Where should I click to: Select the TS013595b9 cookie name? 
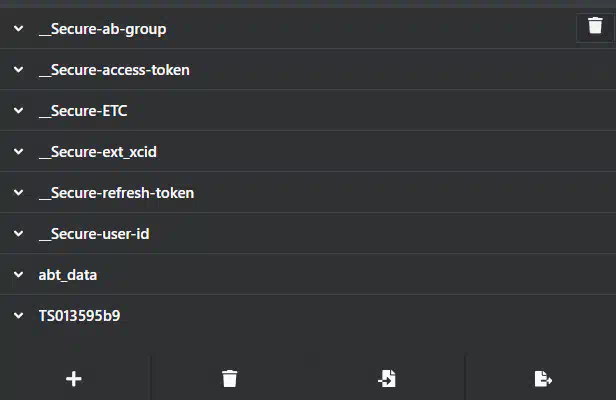point(79,316)
